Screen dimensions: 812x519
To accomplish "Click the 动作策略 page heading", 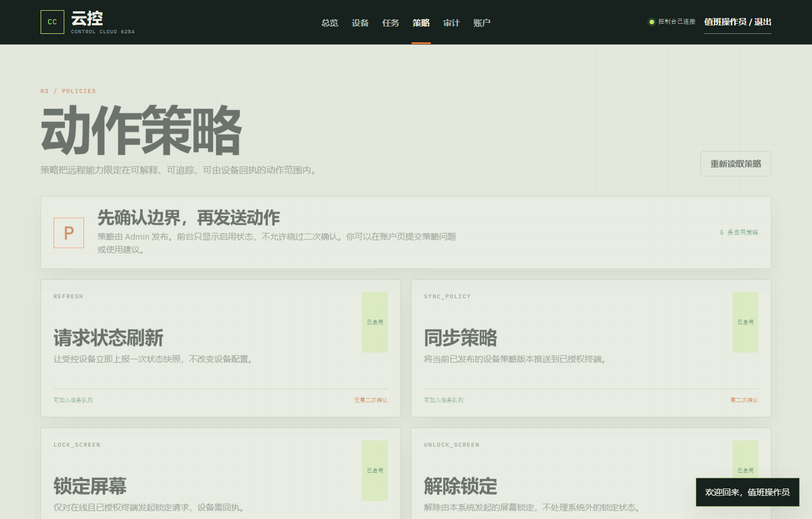I will (x=142, y=130).
